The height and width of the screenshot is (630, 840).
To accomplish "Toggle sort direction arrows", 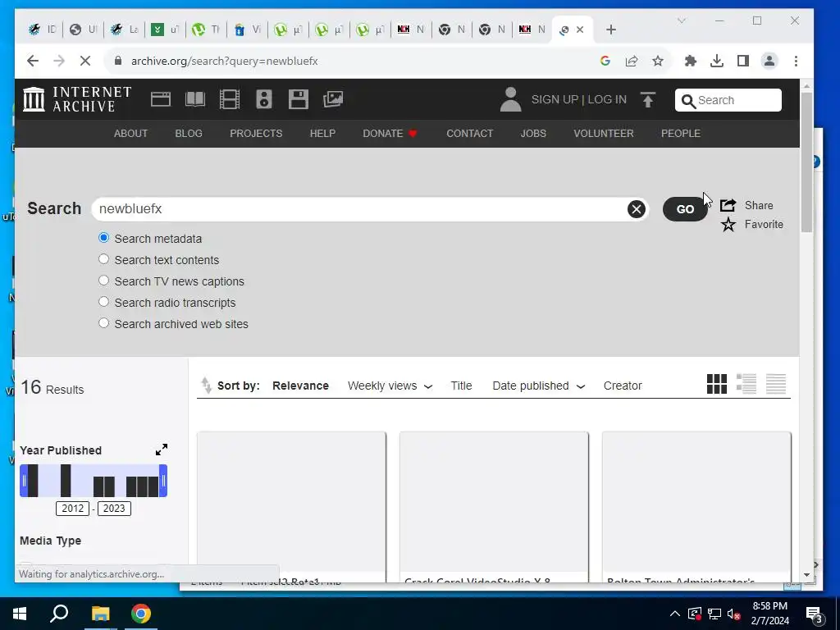I will click(206, 386).
